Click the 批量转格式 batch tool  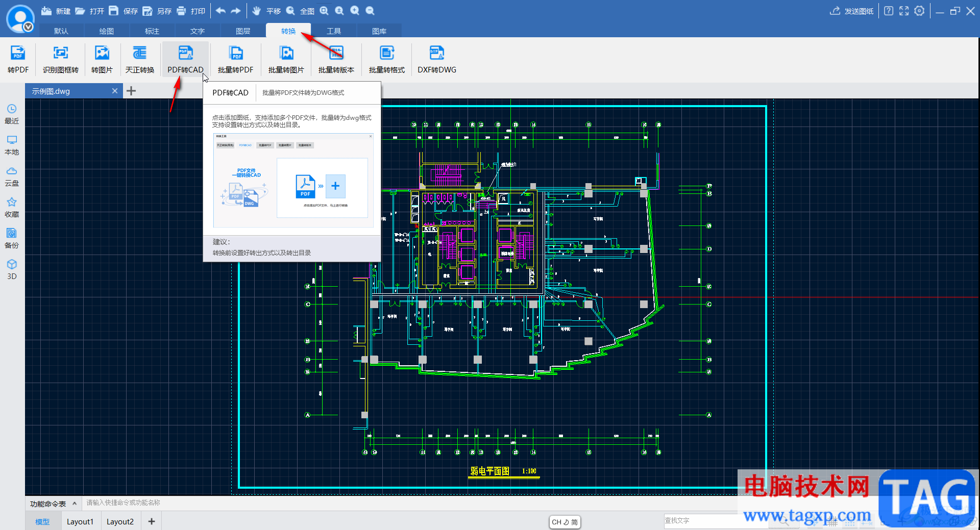(387, 59)
